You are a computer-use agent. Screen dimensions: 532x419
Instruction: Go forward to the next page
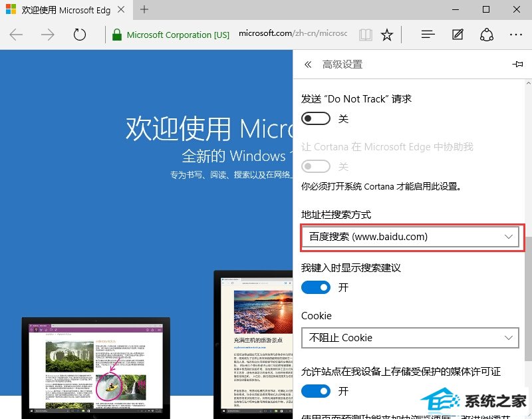[47, 35]
